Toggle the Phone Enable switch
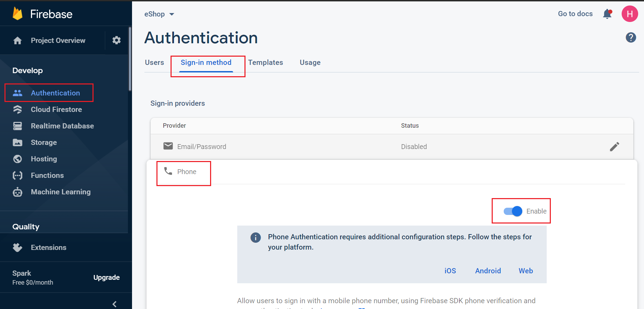The height and width of the screenshot is (309, 644). click(x=513, y=211)
